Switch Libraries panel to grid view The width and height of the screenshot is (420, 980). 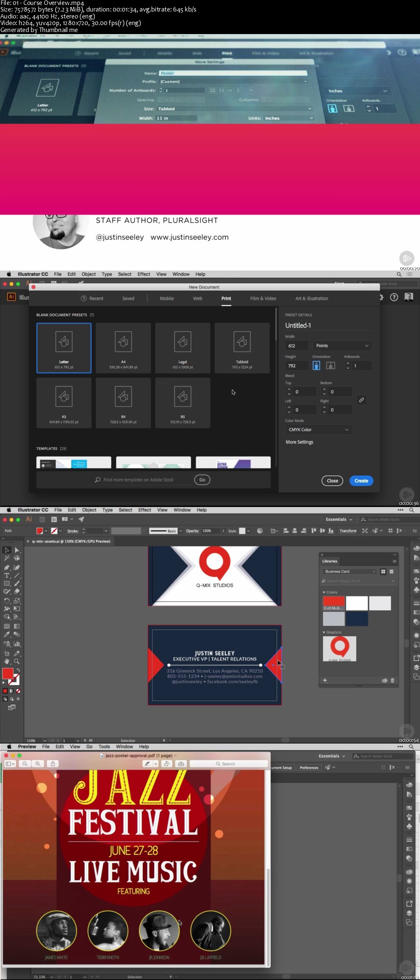point(383,571)
